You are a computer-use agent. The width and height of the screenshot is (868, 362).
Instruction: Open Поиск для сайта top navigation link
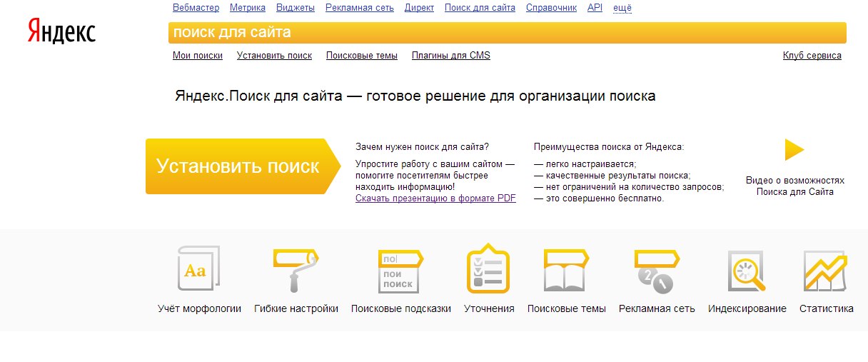coord(480,8)
